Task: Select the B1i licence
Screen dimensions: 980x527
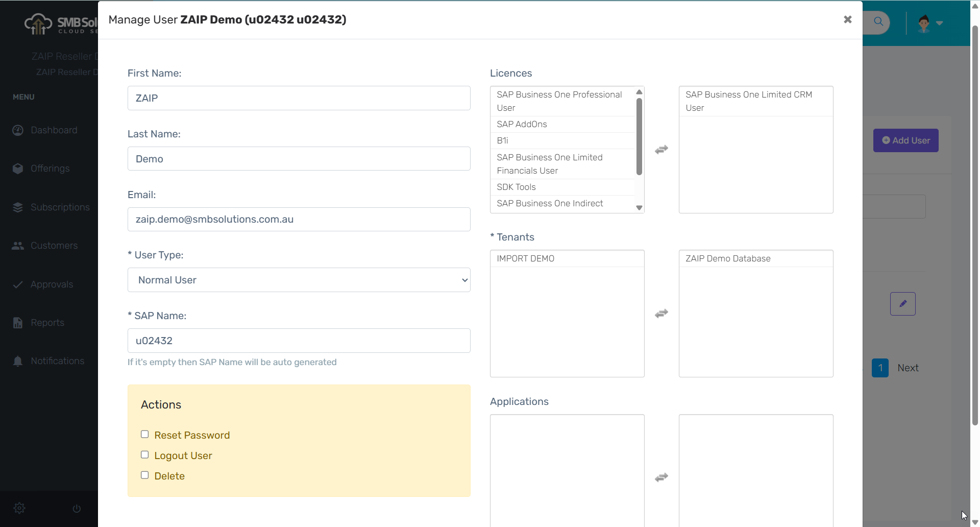Action: [562, 140]
